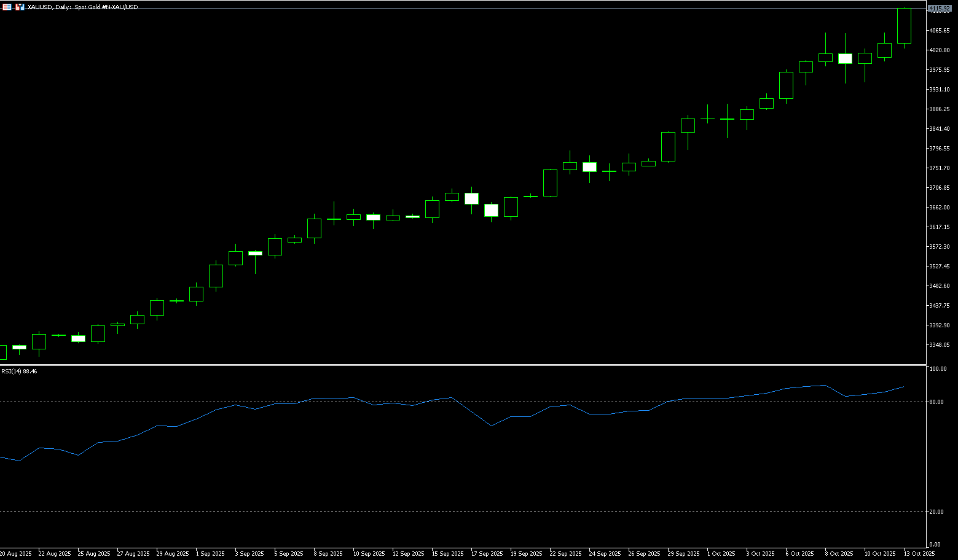Pick the 20 Aug 2025 date label

(16, 554)
